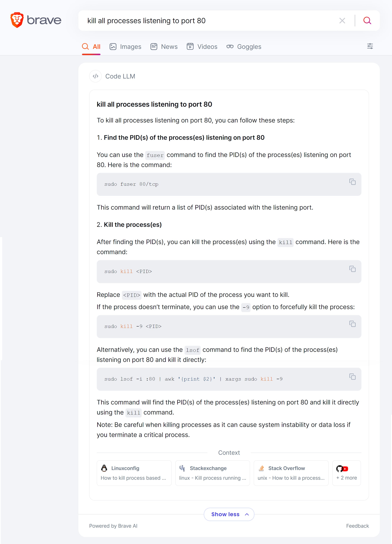Copy the lsof awk xargs command
This screenshot has width=392, height=544.
point(352,377)
